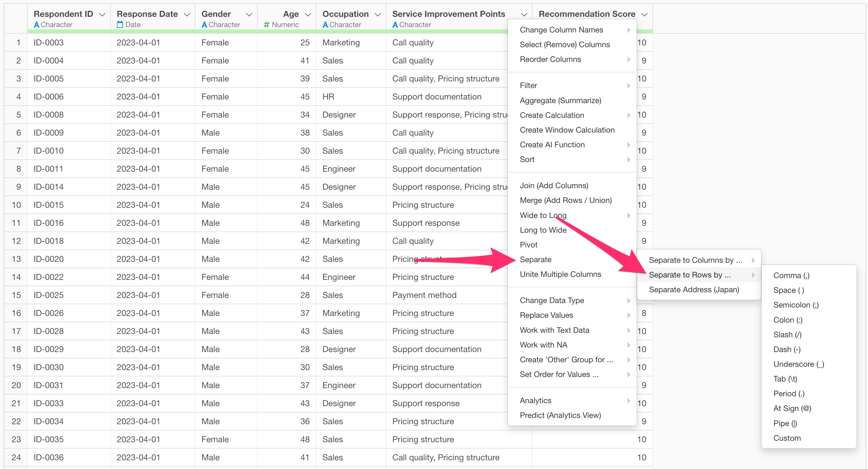Open the Response Date column menu arrow
Screen dimensions: 868x469
coord(187,14)
